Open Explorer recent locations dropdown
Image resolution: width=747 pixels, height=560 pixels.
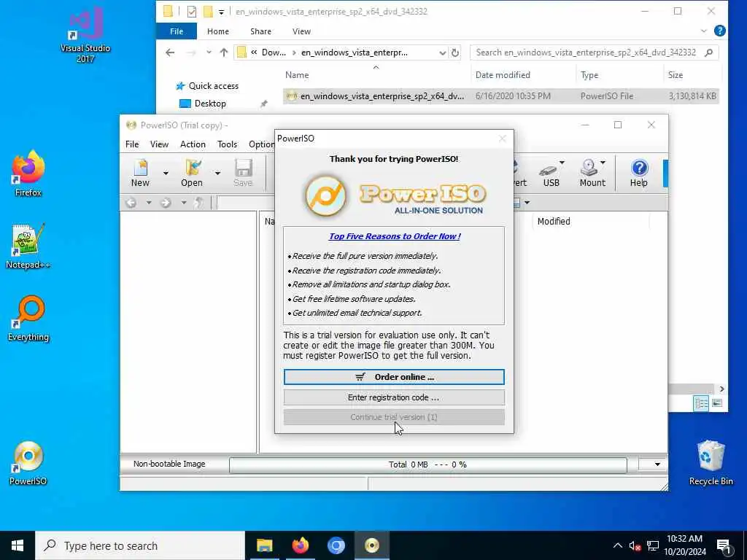209,52
